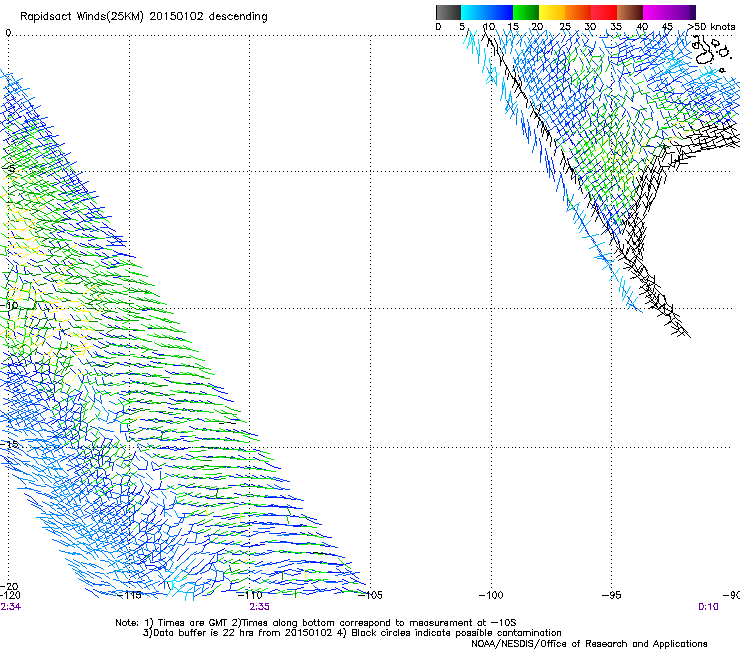Click the cyan-blue 5-15 knots legend band
The image size is (740, 650).
tap(487, 12)
